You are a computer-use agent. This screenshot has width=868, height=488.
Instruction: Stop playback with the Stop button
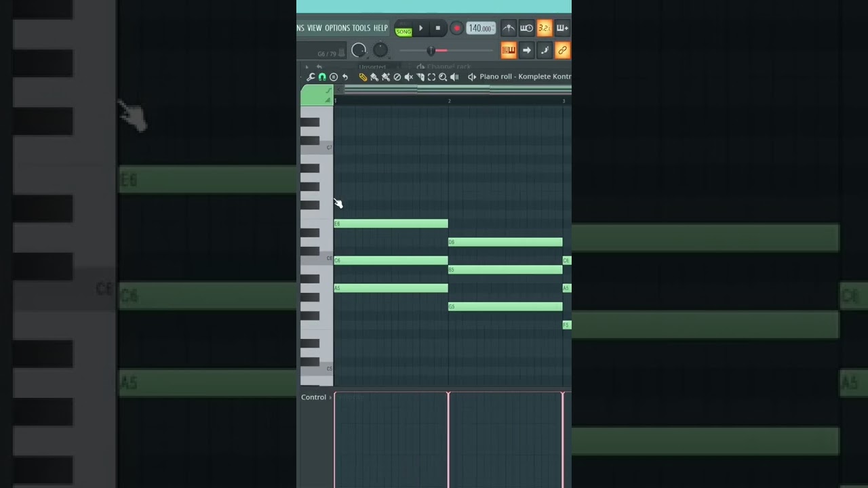(x=438, y=28)
